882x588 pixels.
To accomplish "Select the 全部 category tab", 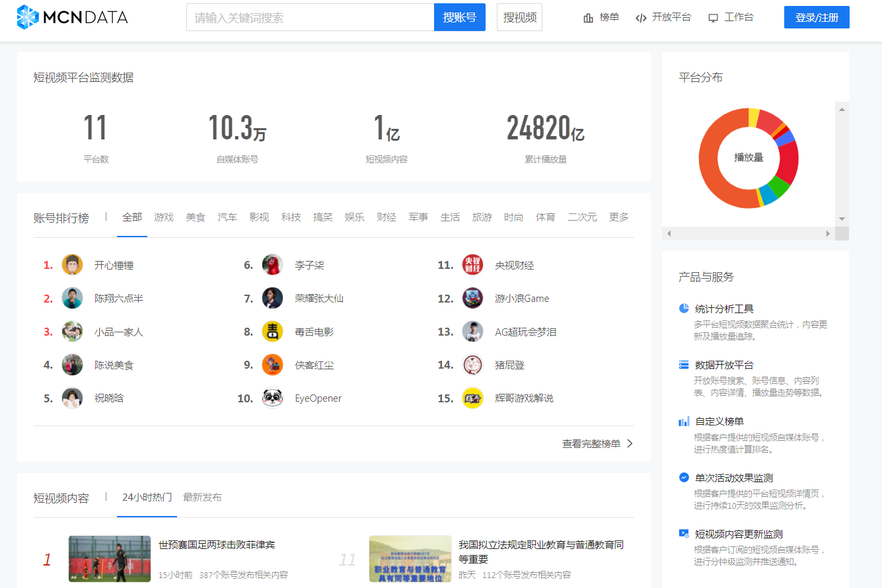I will (132, 217).
